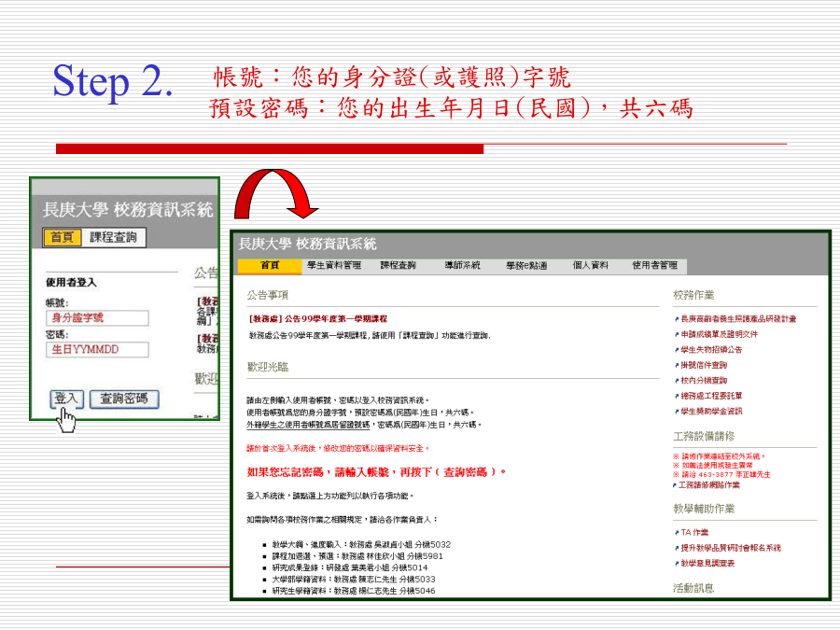The image size is (840, 630).
Task: Open the 學生資料管理 tab
Action: click(x=334, y=266)
